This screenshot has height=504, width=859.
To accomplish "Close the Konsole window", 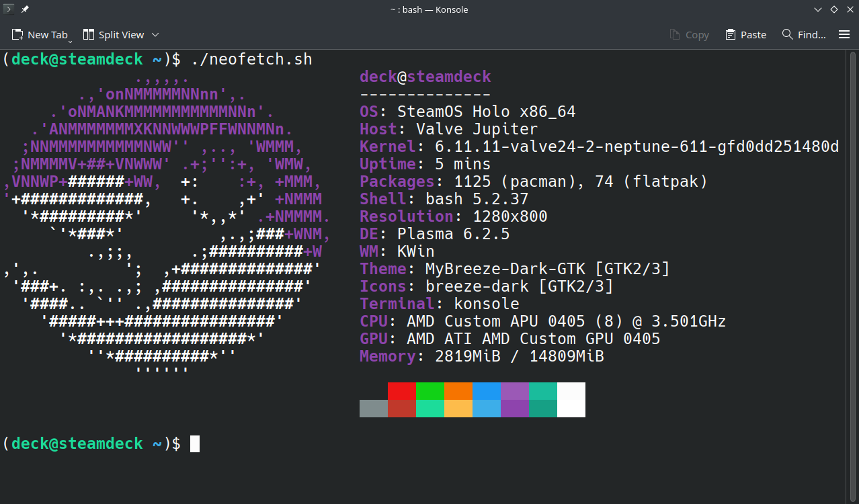I will tap(849, 9).
